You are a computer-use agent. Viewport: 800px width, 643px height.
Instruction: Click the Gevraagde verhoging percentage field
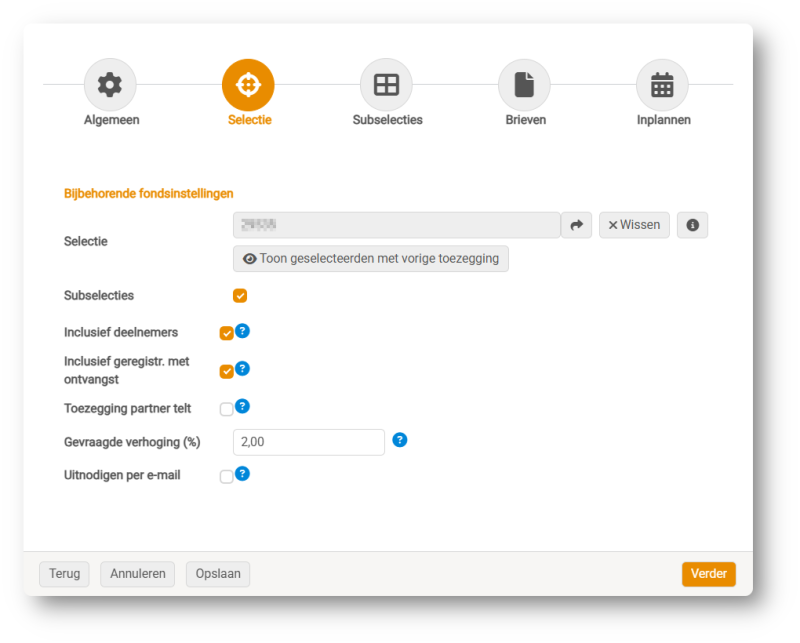(x=308, y=442)
